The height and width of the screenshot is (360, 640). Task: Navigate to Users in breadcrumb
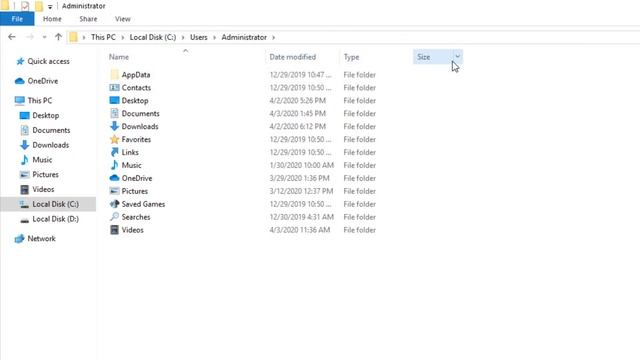(199, 37)
